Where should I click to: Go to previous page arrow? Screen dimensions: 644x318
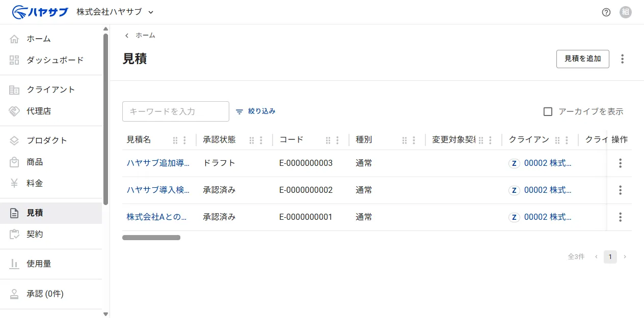(x=596, y=257)
